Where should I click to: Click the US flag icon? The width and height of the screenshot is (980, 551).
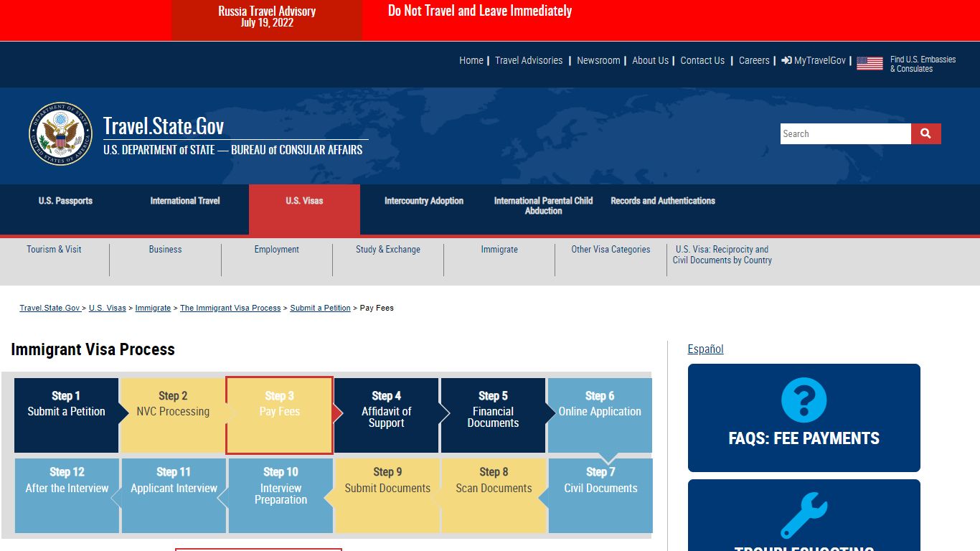tap(870, 64)
